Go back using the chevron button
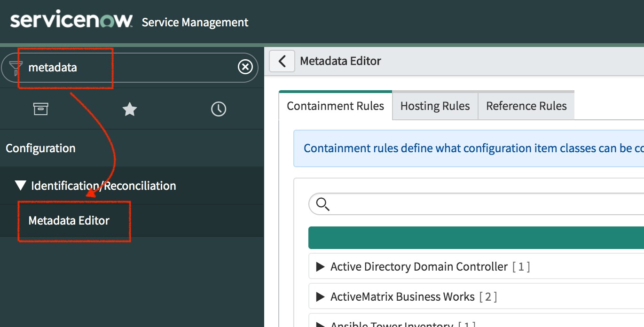 282,61
